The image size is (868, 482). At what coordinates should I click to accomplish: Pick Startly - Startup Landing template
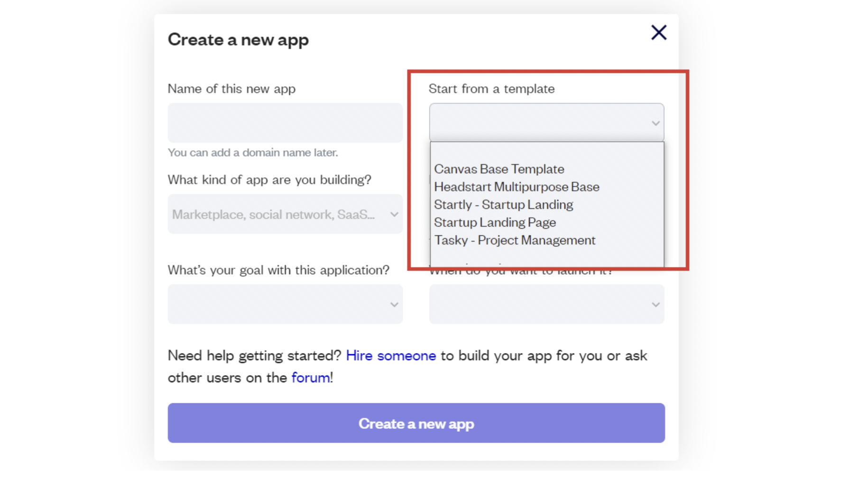(x=503, y=205)
